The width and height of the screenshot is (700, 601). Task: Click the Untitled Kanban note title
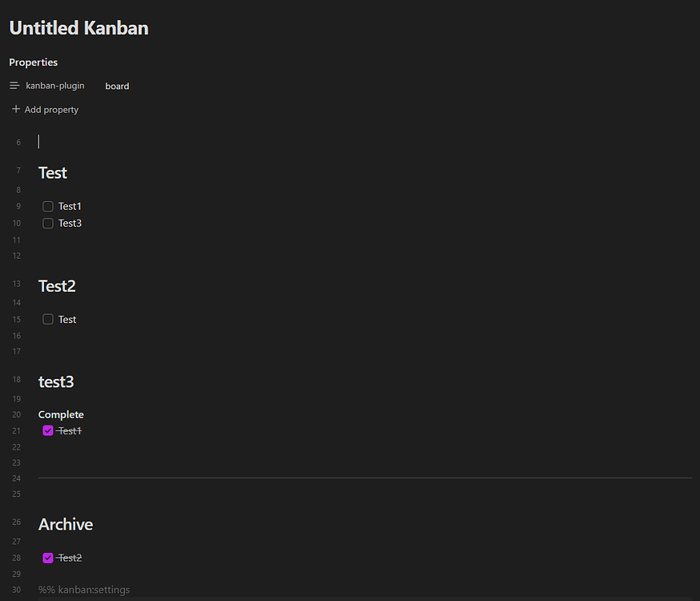(x=78, y=27)
